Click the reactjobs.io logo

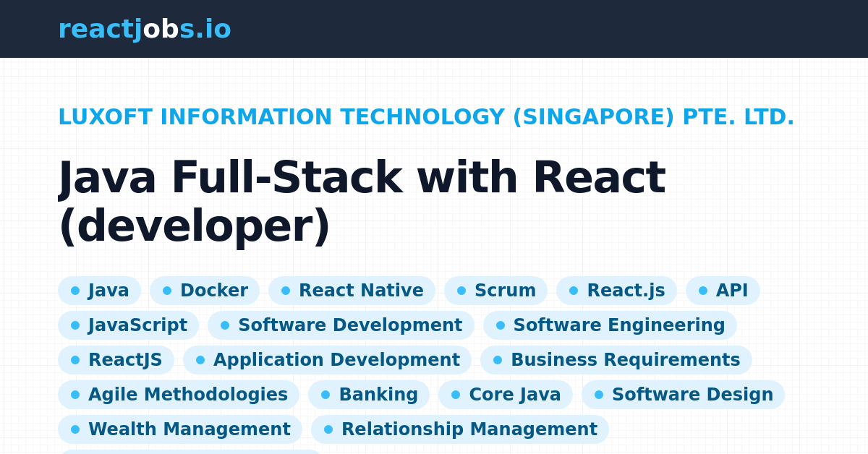tap(145, 29)
